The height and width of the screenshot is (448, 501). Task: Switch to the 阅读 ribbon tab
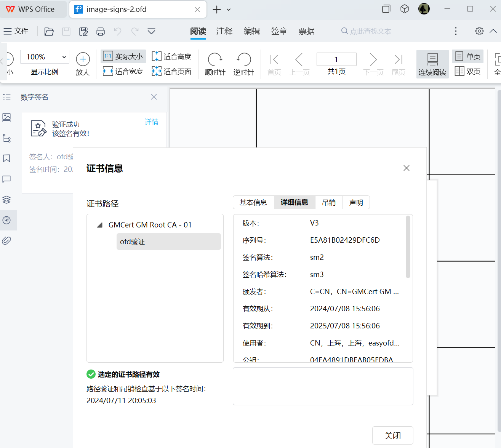tap(198, 31)
